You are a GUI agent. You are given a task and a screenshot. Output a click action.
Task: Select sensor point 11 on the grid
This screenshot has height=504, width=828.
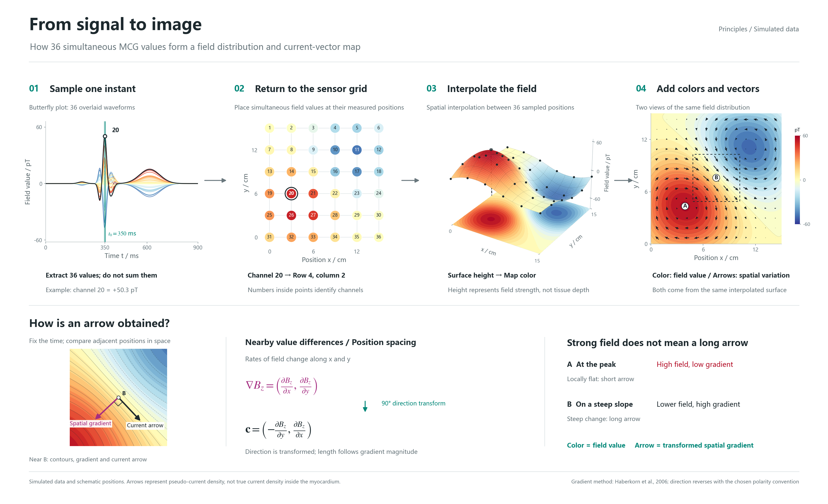[357, 149]
